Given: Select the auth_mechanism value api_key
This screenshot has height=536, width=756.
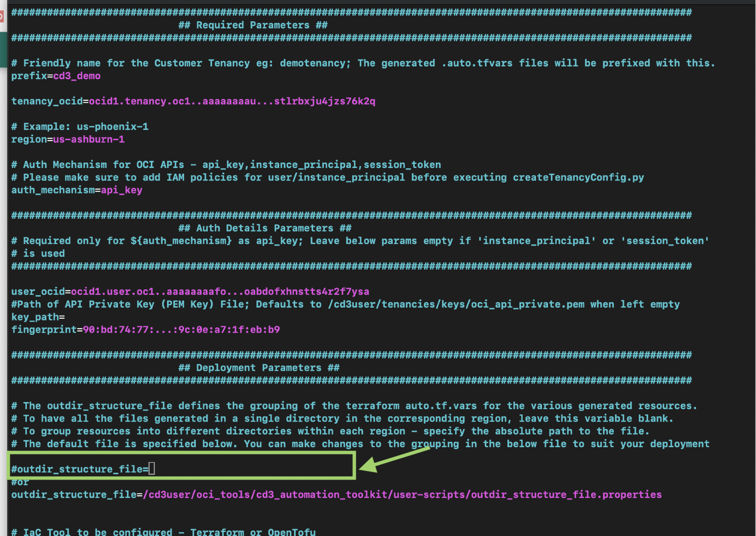Looking at the screenshot, I should click(121, 190).
